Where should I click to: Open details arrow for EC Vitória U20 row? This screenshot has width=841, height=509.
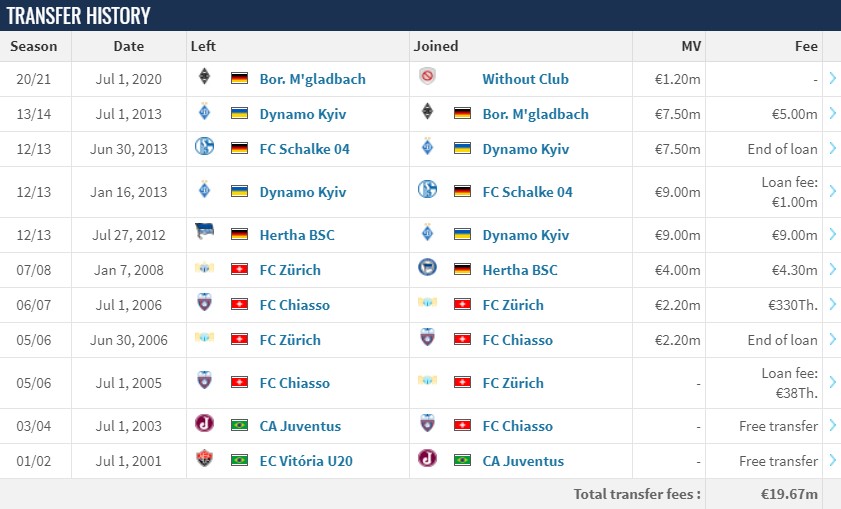(x=832, y=460)
